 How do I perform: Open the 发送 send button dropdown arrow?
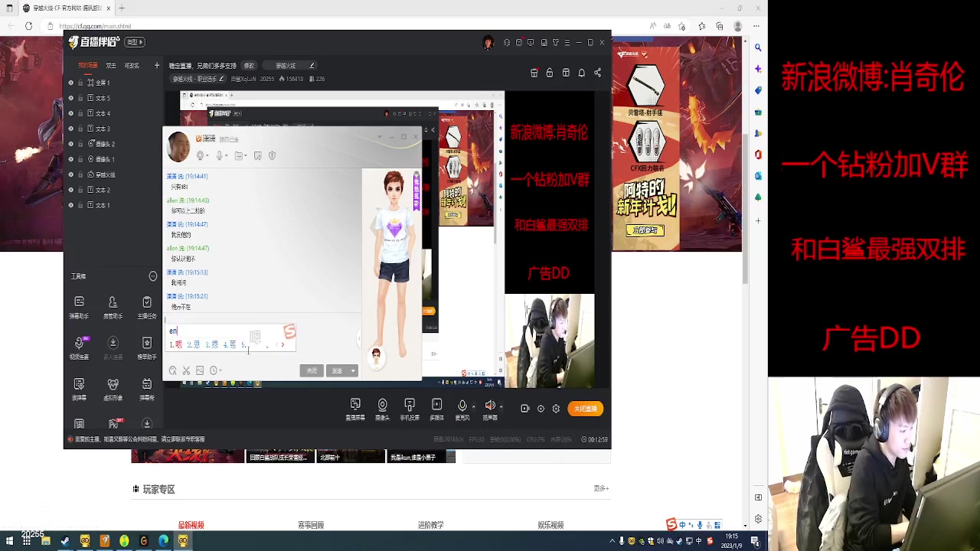tap(353, 370)
